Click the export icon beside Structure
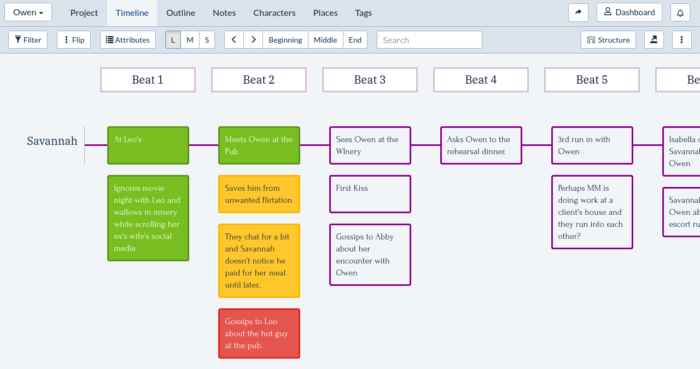The height and width of the screenshot is (369, 700). pos(654,40)
